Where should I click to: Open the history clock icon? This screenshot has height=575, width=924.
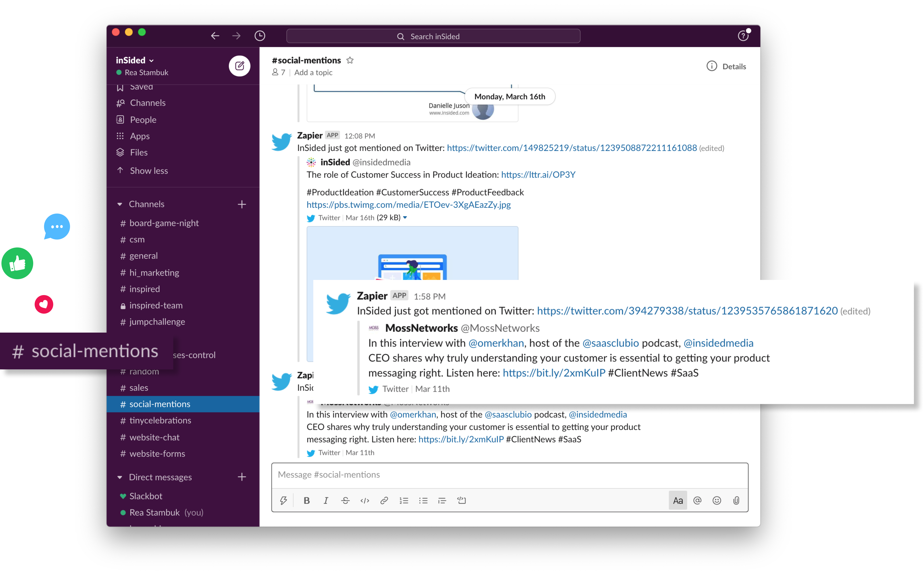260,36
